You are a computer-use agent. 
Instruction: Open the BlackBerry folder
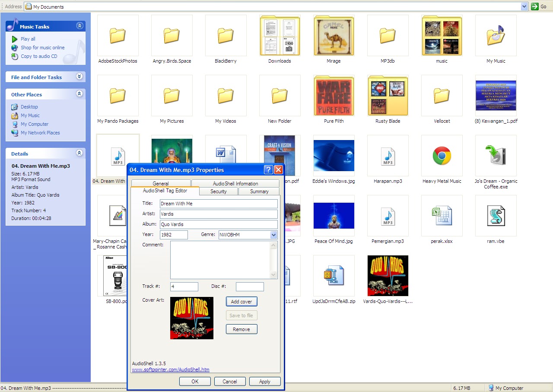tap(226, 36)
